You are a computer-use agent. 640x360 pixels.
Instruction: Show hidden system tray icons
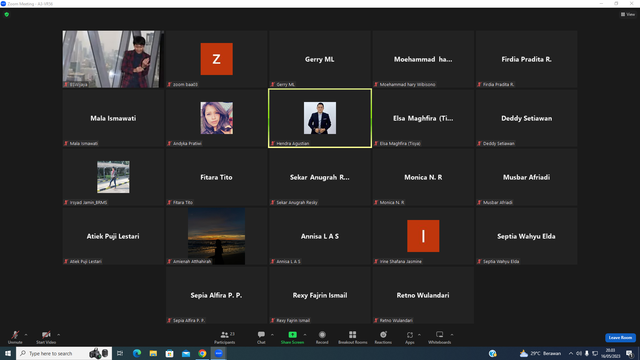click(x=571, y=353)
